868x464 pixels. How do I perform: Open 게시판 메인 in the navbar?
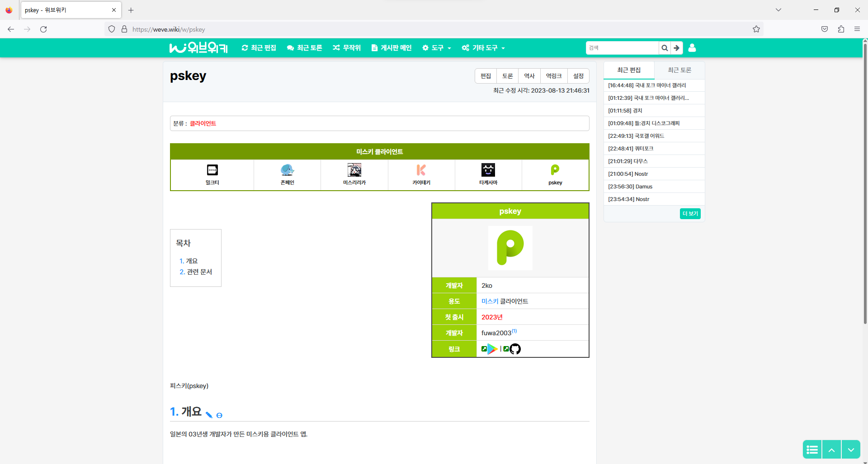[x=391, y=47]
